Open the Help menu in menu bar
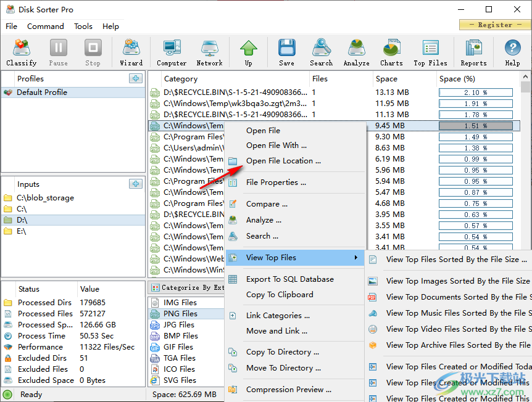 110,27
